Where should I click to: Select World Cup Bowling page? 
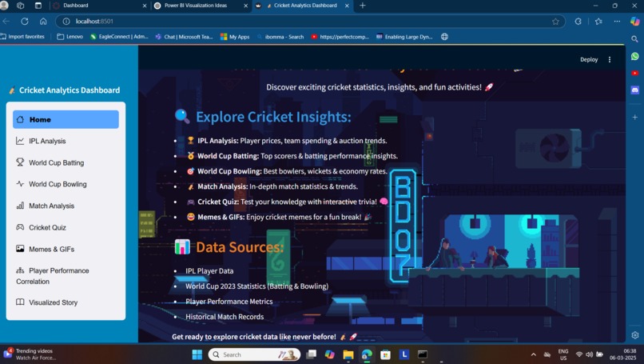coord(66,184)
